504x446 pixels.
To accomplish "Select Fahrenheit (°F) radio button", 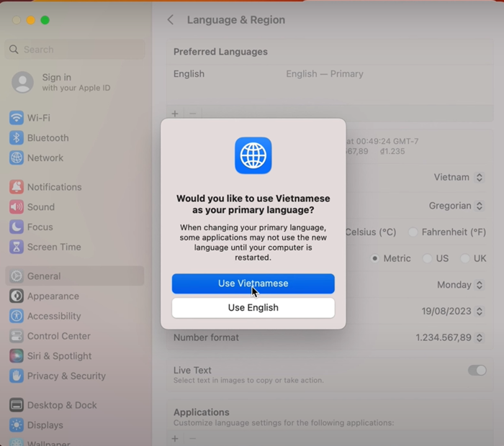I will [413, 232].
